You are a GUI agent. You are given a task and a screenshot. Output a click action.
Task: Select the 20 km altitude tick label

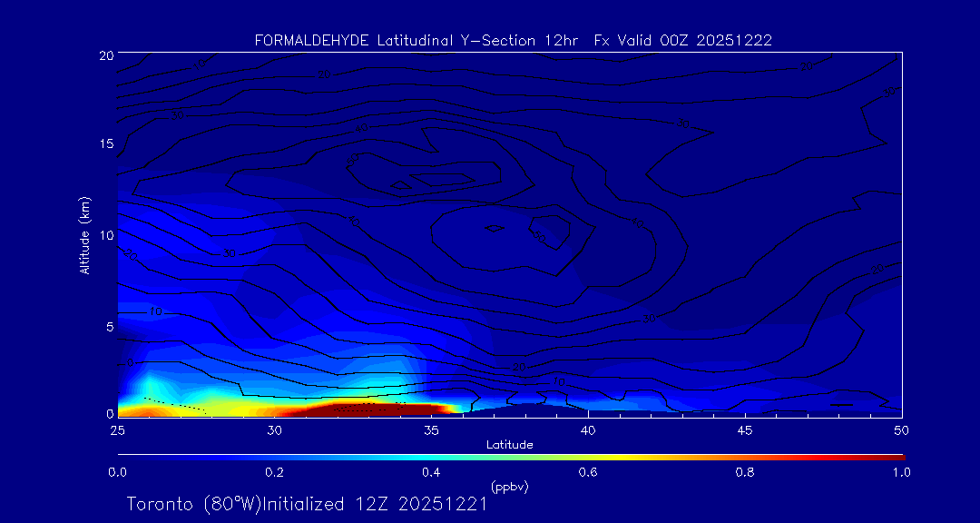click(105, 55)
